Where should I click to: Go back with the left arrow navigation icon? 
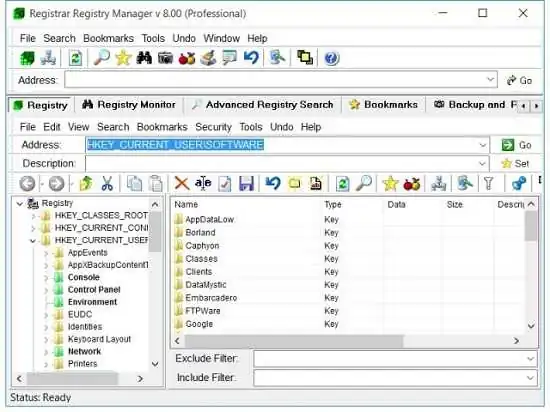click(x=27, y=183)
